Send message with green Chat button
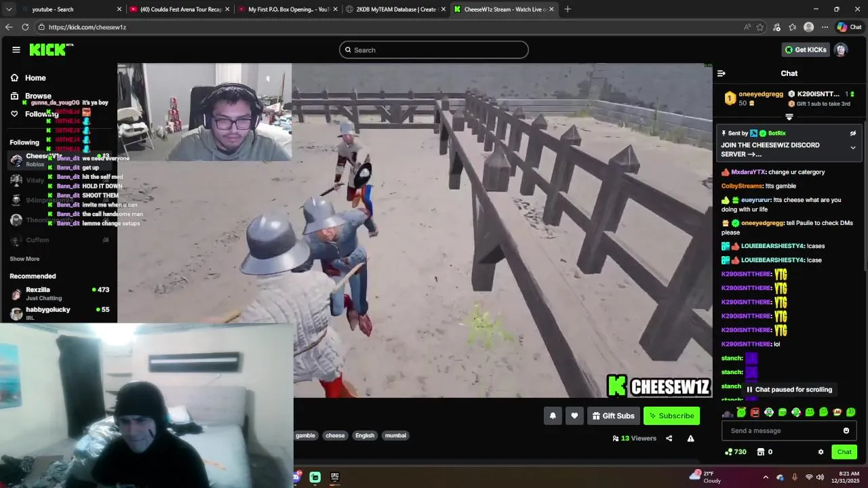 tap(844, 452)
